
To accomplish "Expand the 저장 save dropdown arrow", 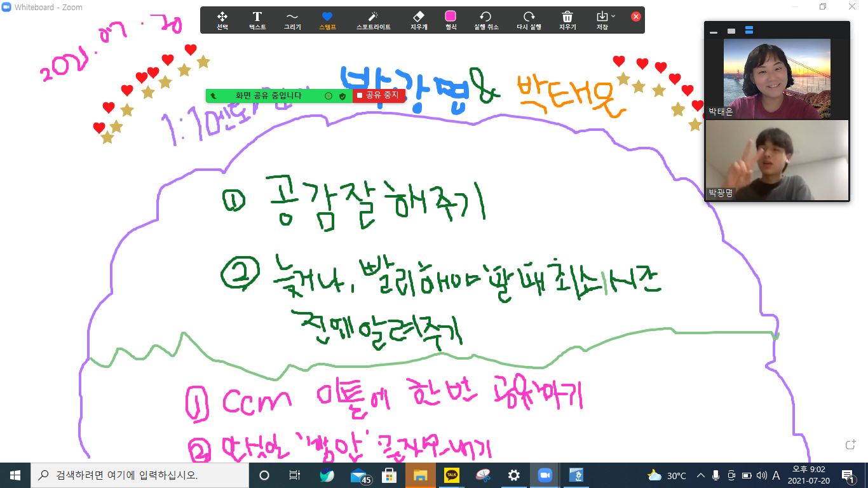I will pos(613,16).
